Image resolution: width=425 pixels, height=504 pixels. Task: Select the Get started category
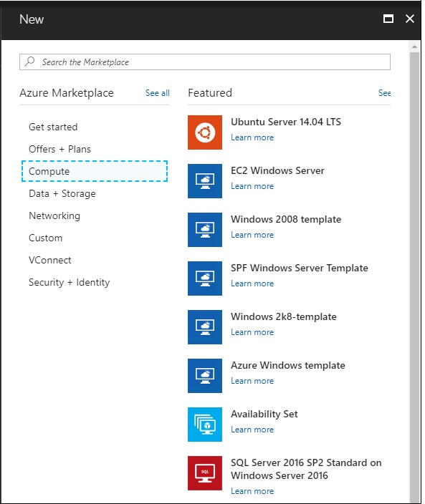coord(53,127)
